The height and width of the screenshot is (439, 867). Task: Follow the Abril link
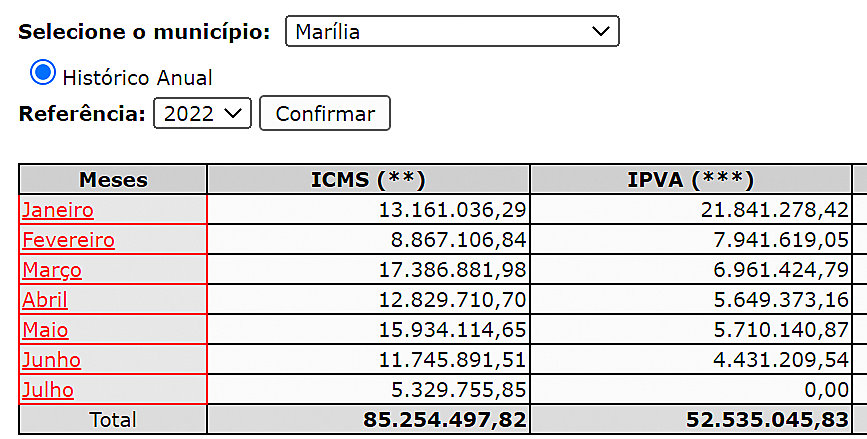(x=45, y=300)
